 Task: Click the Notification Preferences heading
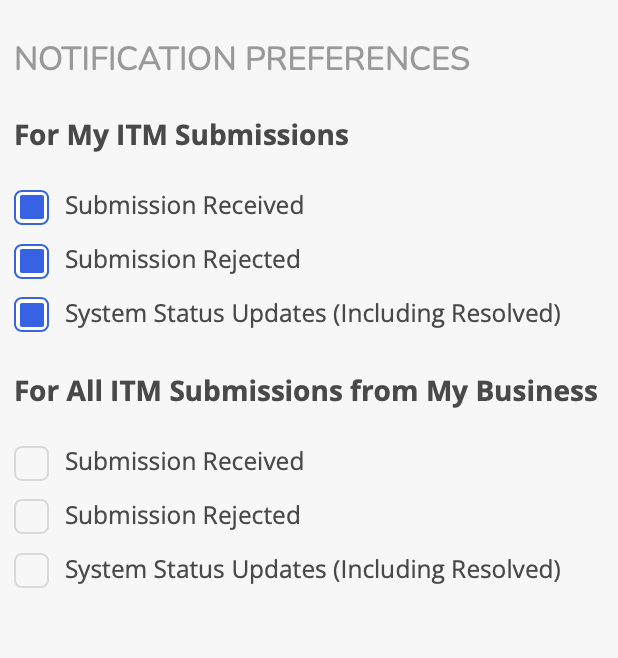coord(242,58)
